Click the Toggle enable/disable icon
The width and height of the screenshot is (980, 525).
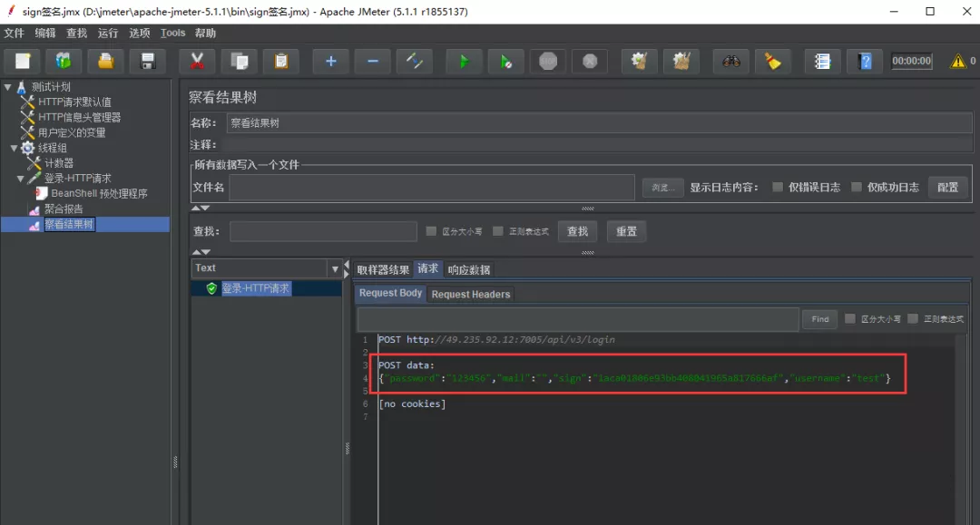tap(415, 61)
